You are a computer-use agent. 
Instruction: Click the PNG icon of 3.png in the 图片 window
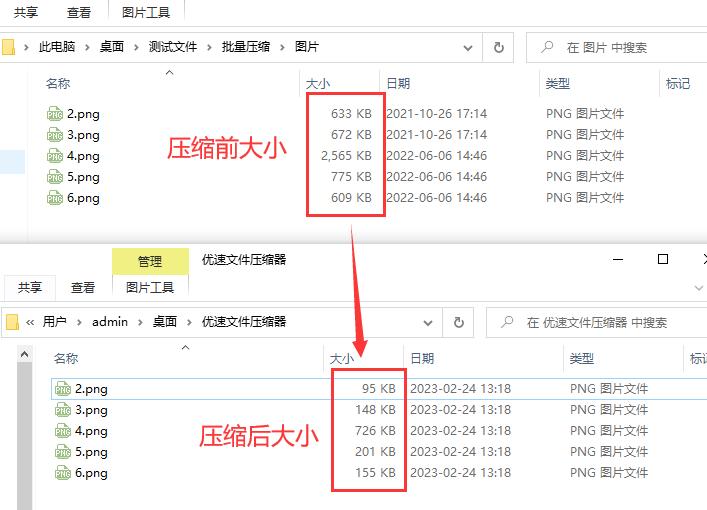(x=55, y=135)
